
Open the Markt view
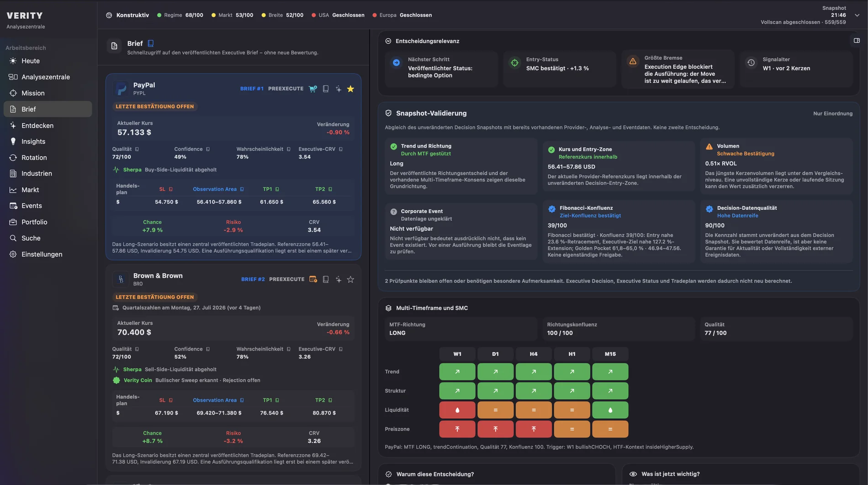48,190
